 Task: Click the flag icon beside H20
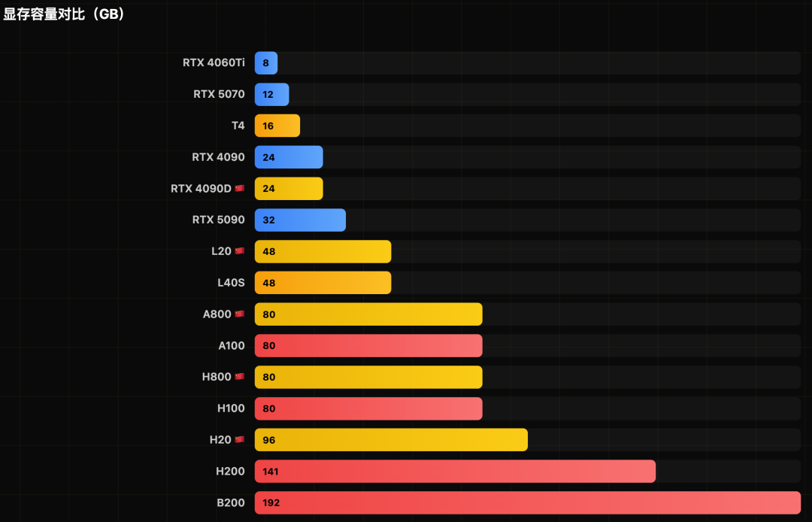tap(239, 440)
